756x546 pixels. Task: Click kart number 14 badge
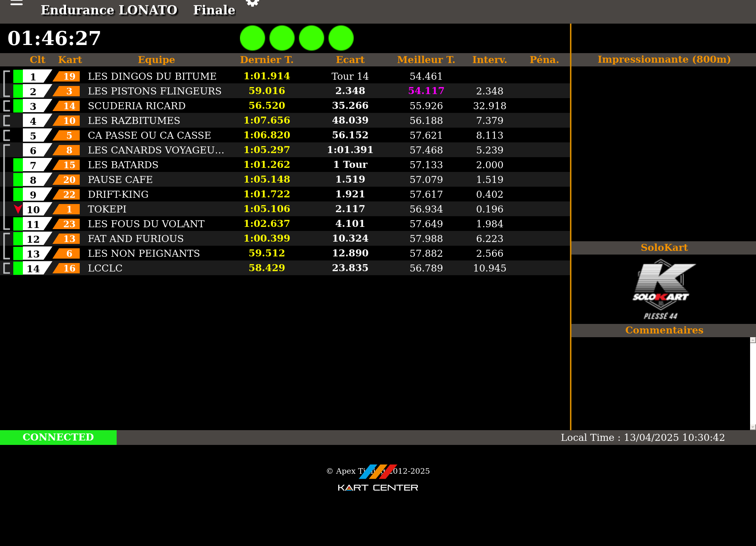[66, 106]
